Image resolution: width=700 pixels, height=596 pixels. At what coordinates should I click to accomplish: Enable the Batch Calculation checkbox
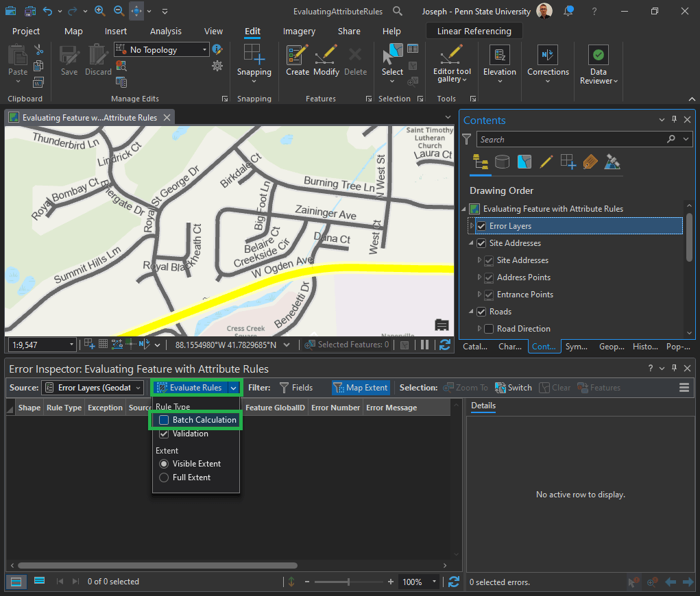click(164, 420)
